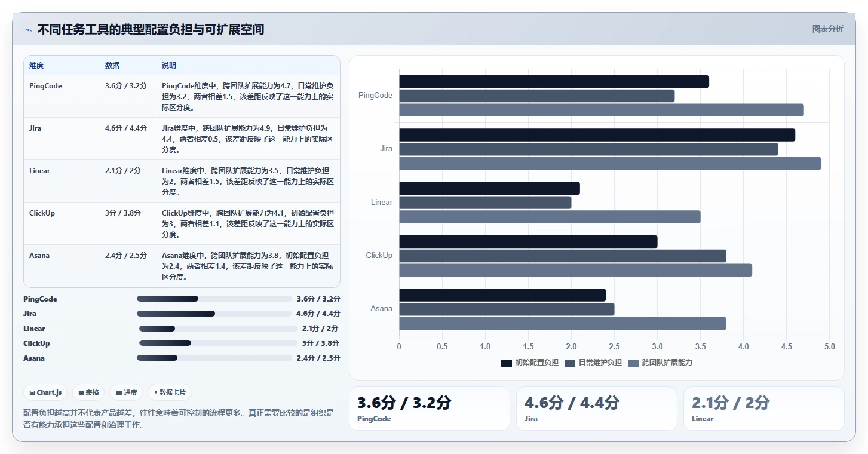Click the 0.5 tick on the x-axis
The width and height of the screenshot is (868, 454).
click(x=442, y=346)
